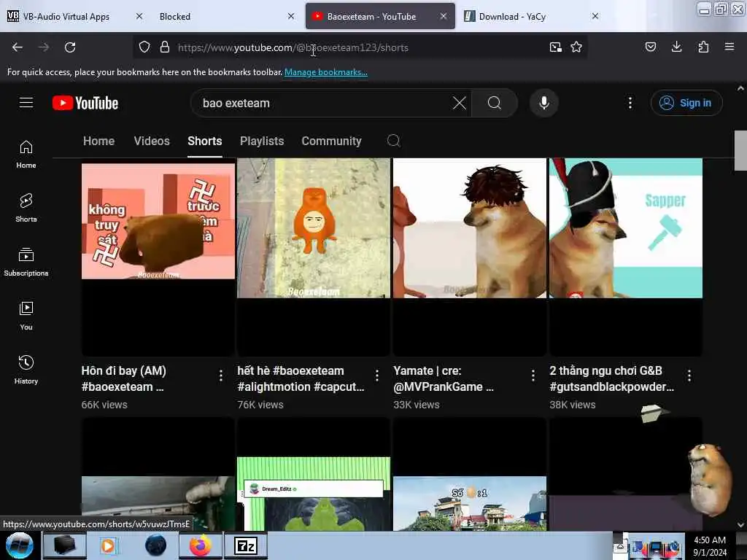Switch to the channel Community tab
This screenshot has height=560, width=747.
coord(332,141)
